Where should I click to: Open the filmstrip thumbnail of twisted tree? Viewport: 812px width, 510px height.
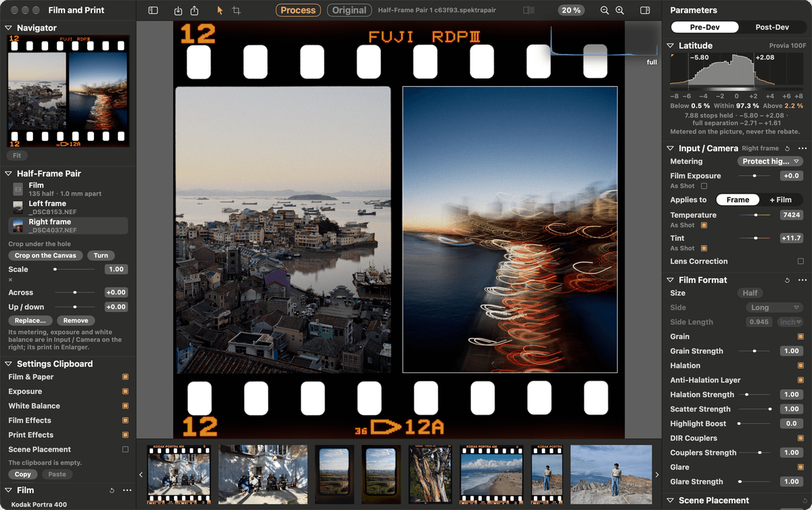point(430,474)
